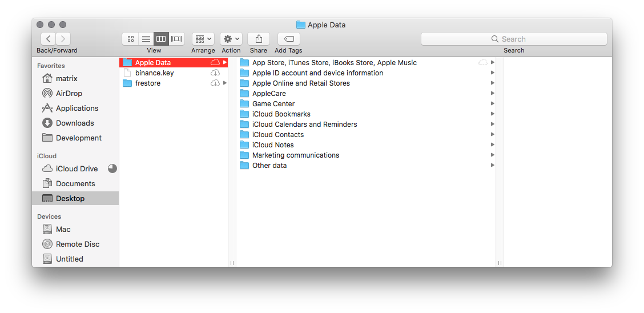
Task: Select Desktop in sidebar
Action: click(x=75, y=198)
